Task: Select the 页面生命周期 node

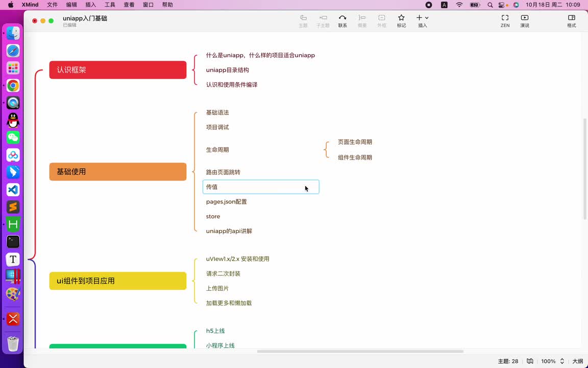Action: 355,142
